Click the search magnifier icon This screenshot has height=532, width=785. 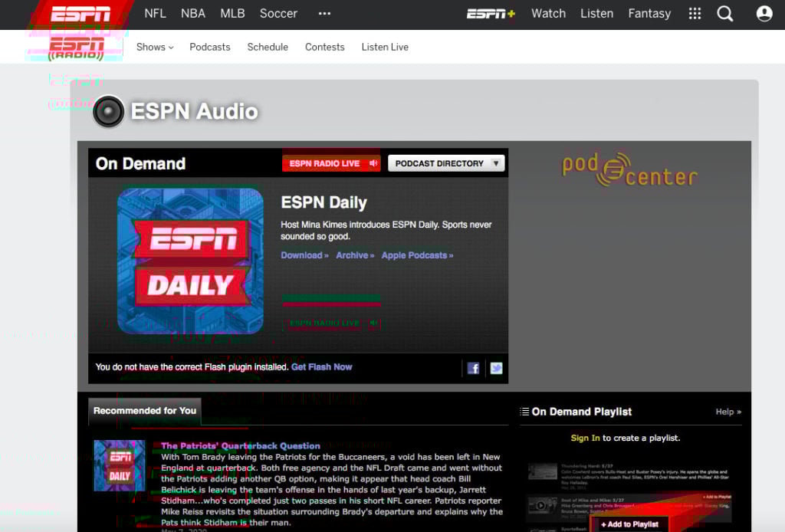coord(725,14)
